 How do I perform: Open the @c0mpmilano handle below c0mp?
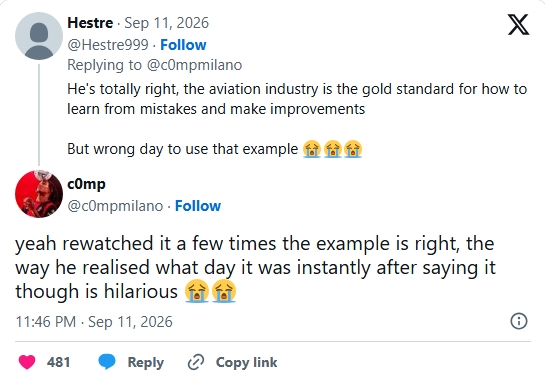pos(115,206)
